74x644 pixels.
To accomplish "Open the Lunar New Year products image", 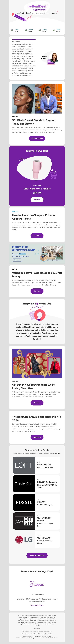I will (x=37, y=363).
